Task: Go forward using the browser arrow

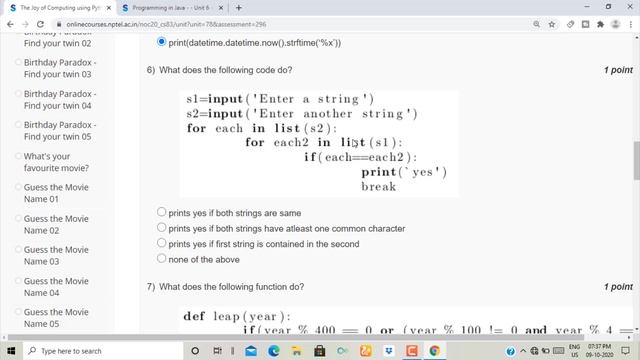Action: (25, 24)
